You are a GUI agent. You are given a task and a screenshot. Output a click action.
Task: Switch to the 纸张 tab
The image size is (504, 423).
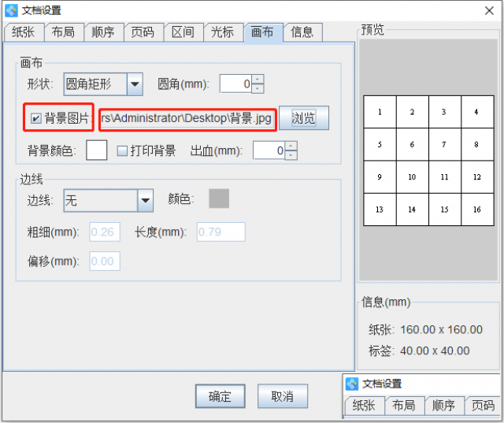24,32
